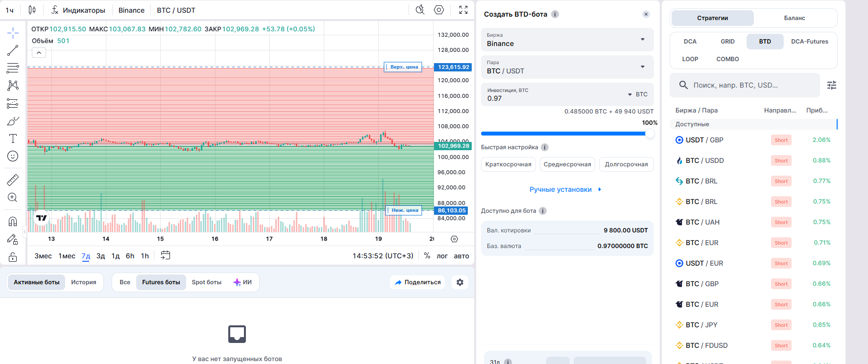
Task: Show info about creating BTD bot
Action: (x=555, y=14)
